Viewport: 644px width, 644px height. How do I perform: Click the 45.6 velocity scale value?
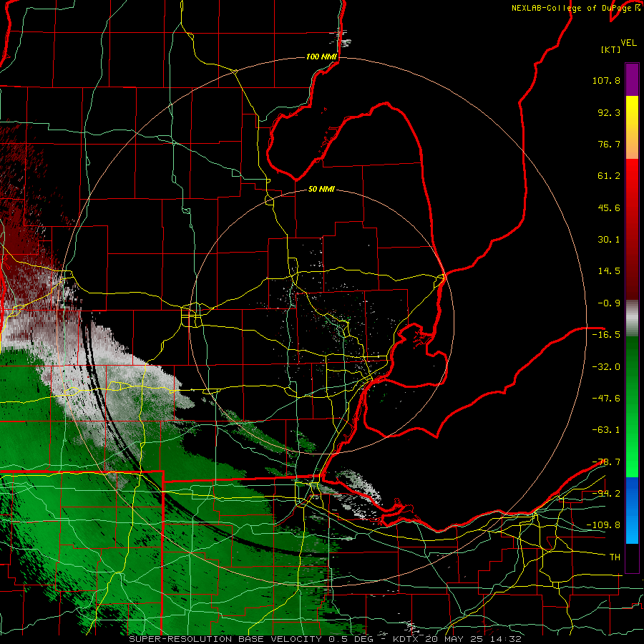[x=609, y=208]
